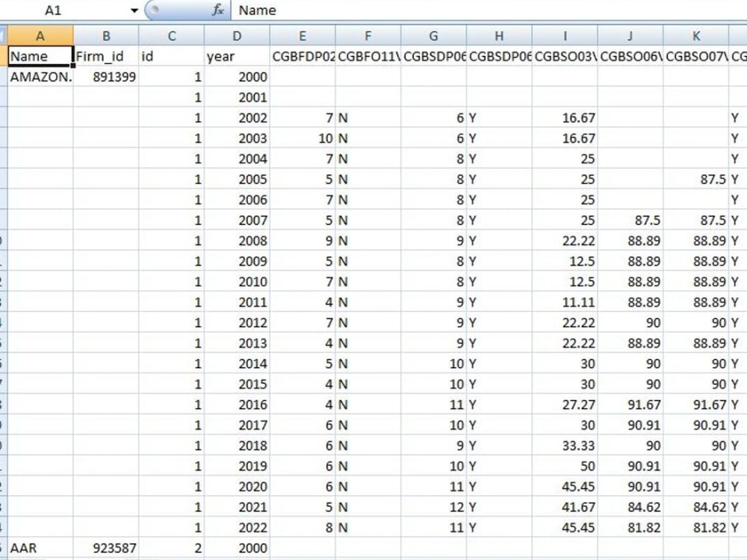The image size is (747, 560).
Task: Click the year 2005 cell
Action: [238, 179]
